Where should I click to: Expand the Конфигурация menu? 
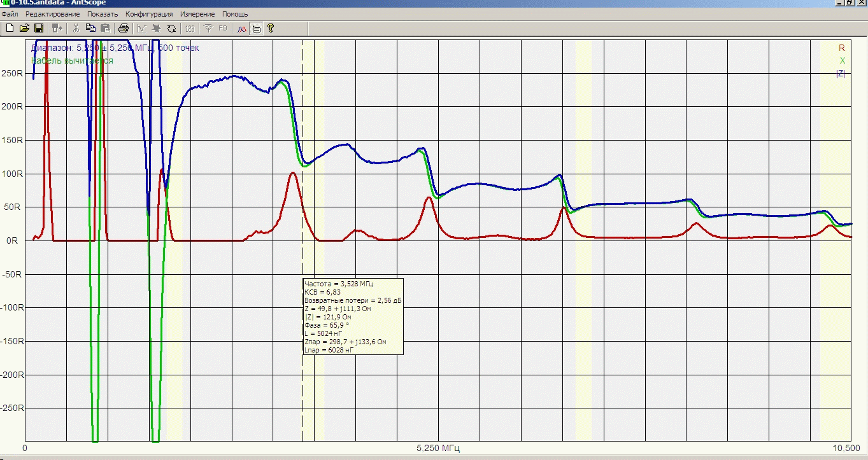[x=149, y=14]
